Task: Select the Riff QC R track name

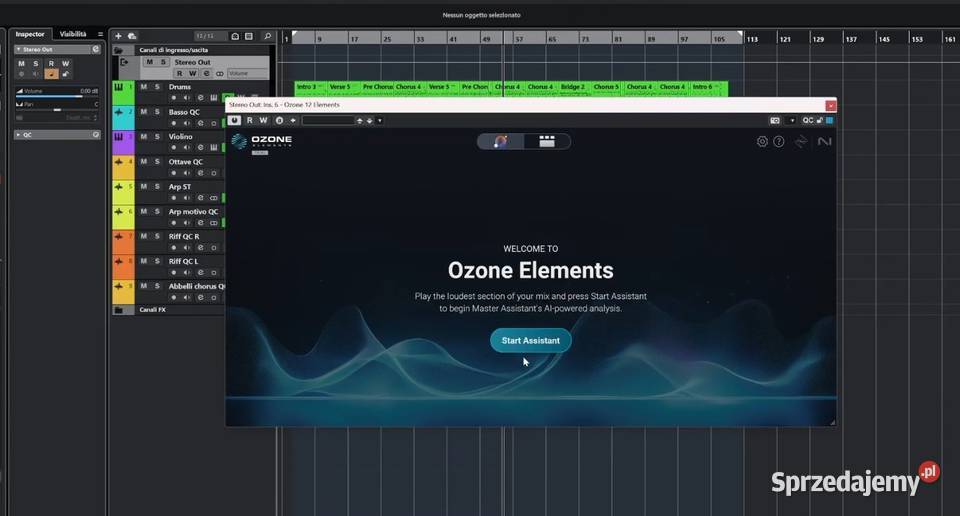Action: tap(184, 236)
